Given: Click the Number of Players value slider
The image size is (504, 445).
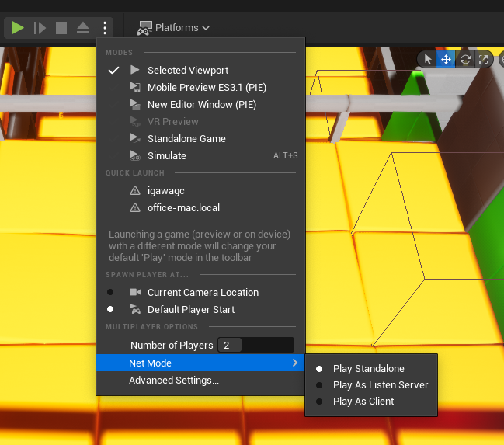Looking at the screenshot, I should (255, 345).
